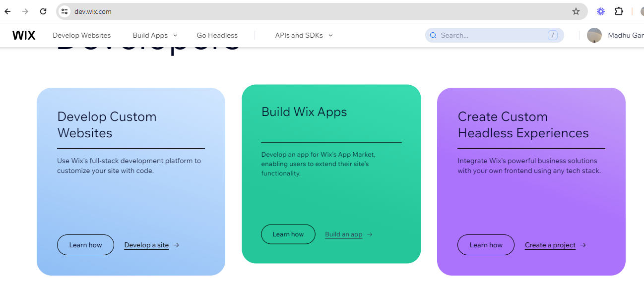Open the Madhu user avatar
Viewport: 644px width, 284px height.
point(594,35)
